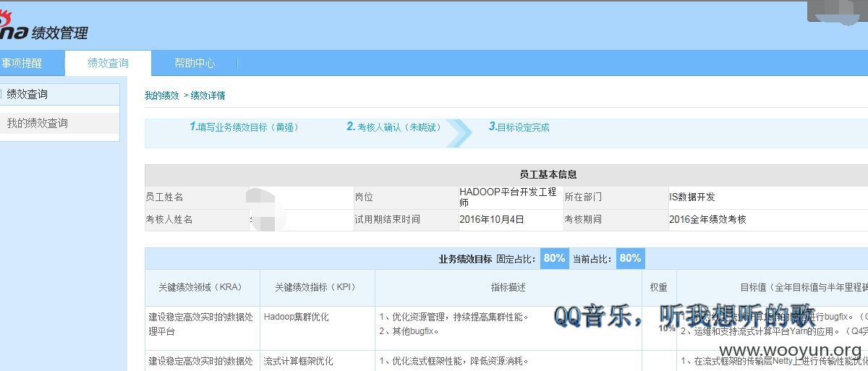Click the 固定占比 80% badge

(554, 258)
